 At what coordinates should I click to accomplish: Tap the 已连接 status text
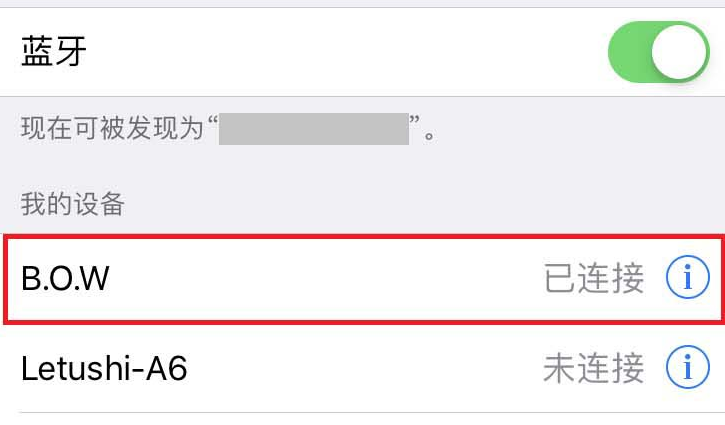(594, 278)
